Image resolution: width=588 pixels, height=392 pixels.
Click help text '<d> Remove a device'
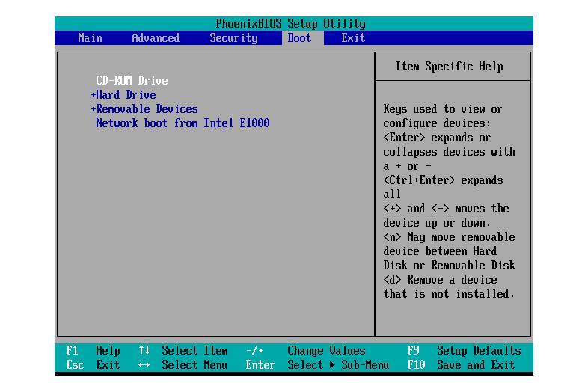pos(440,280)
